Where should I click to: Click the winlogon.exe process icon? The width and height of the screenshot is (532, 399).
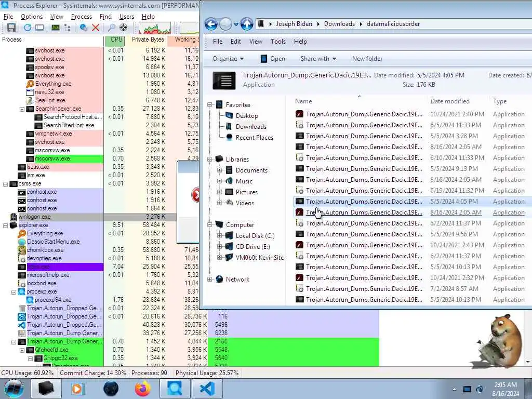13,217
